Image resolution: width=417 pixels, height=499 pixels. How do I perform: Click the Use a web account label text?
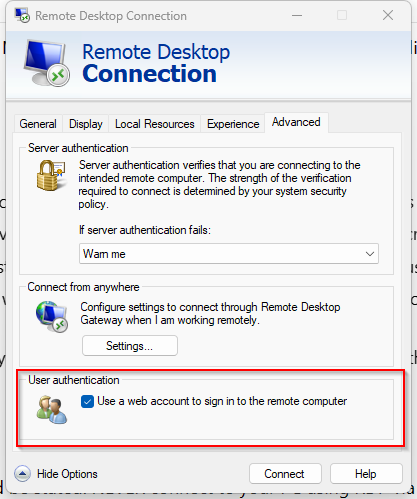[x=222, y=401]
